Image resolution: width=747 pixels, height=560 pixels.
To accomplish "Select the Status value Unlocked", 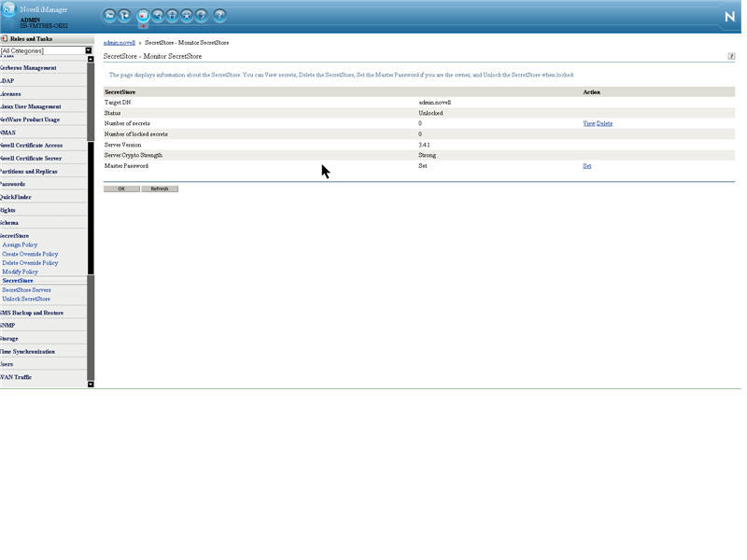I will pos(430,113).
